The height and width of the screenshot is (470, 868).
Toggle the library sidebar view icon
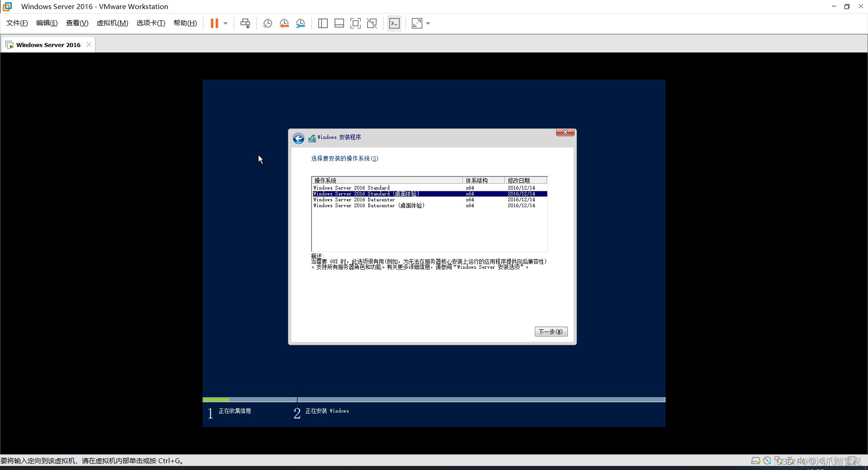(x=323, y=24)
